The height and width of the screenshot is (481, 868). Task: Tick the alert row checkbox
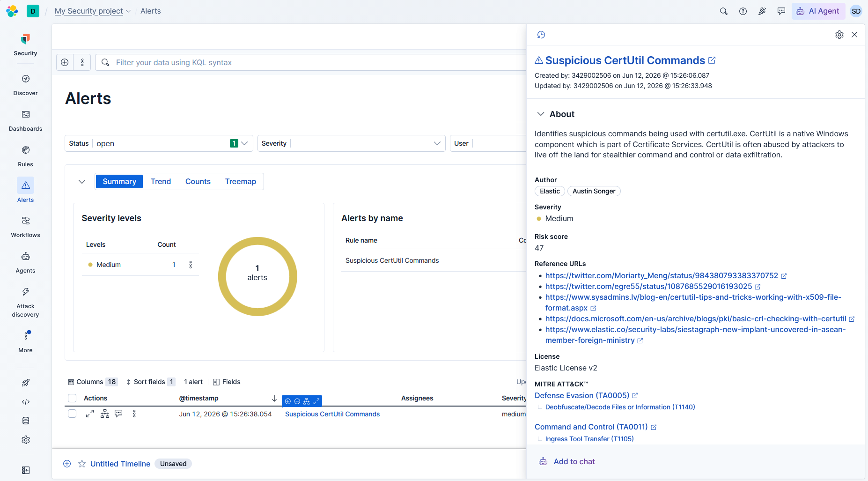pyautogui.click(x=72, y=414)
